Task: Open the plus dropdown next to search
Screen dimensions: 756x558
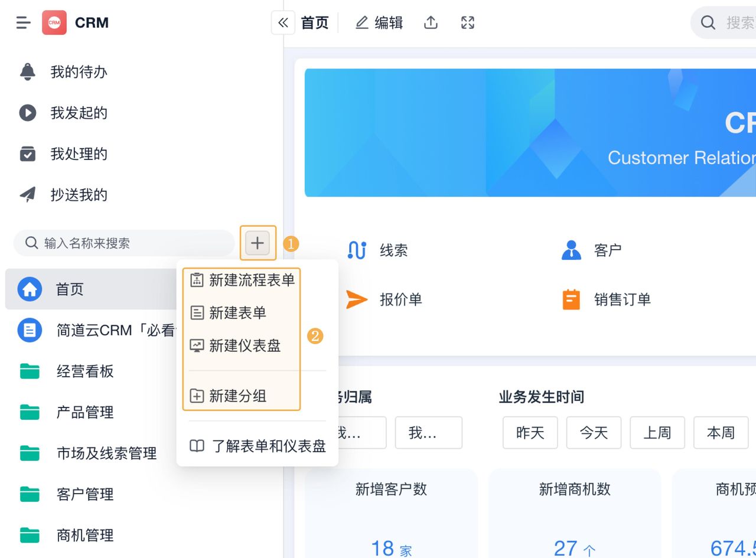Action: click(x=258, y=243)
